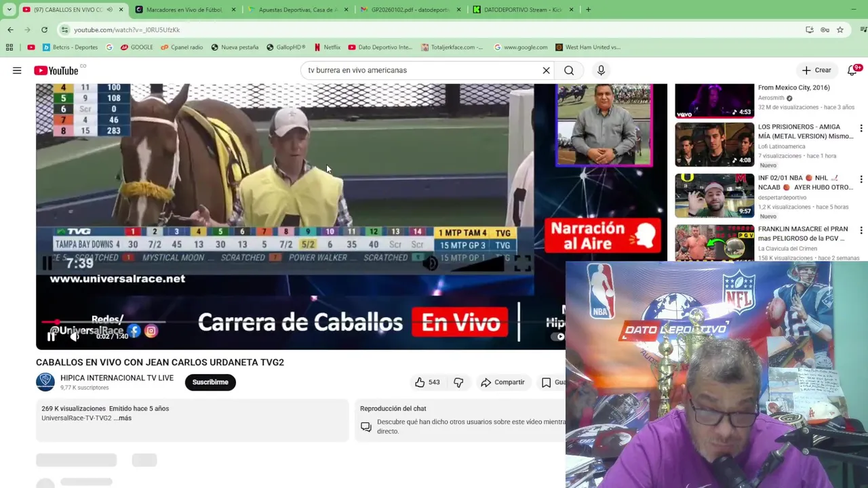
Task: Open YouTube notifications bell
Action: tap(853, 70)
